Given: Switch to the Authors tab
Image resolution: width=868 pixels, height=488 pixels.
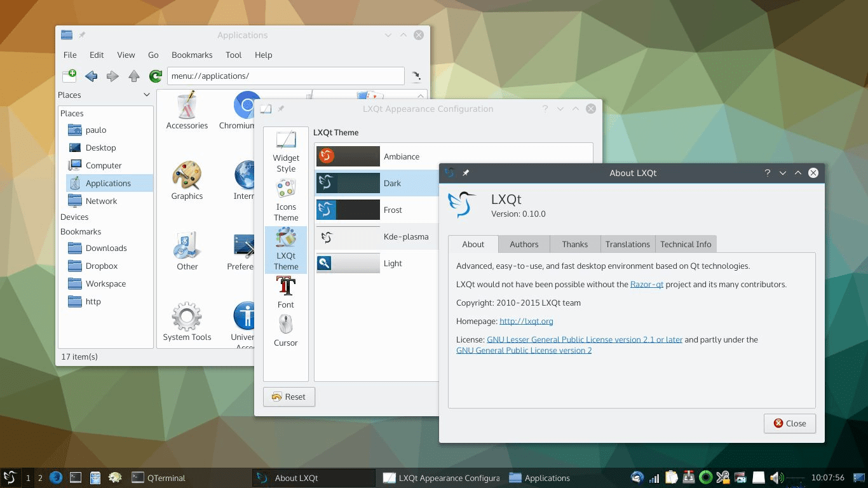Looking at the screenshot, I should [x=524, y=244].
